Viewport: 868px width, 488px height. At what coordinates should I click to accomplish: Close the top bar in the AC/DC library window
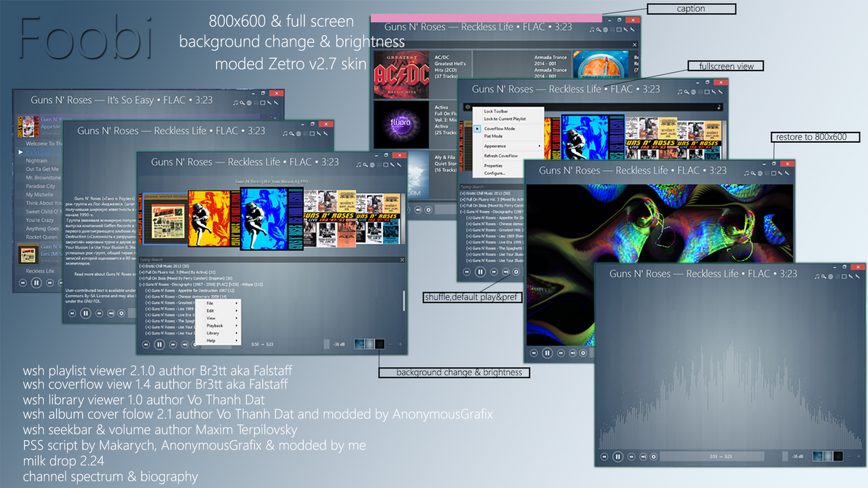(634, 45)
